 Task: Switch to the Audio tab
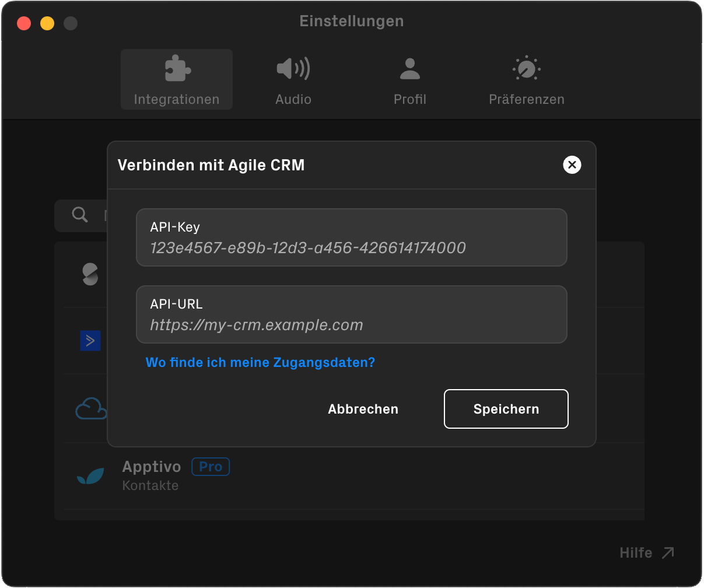tap(293, 80)
